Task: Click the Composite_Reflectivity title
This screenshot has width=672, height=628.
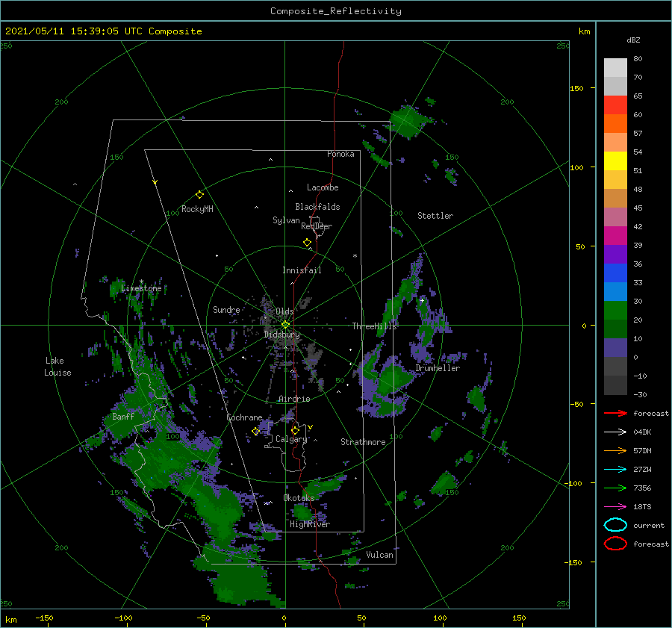Action: pos(336,11)
